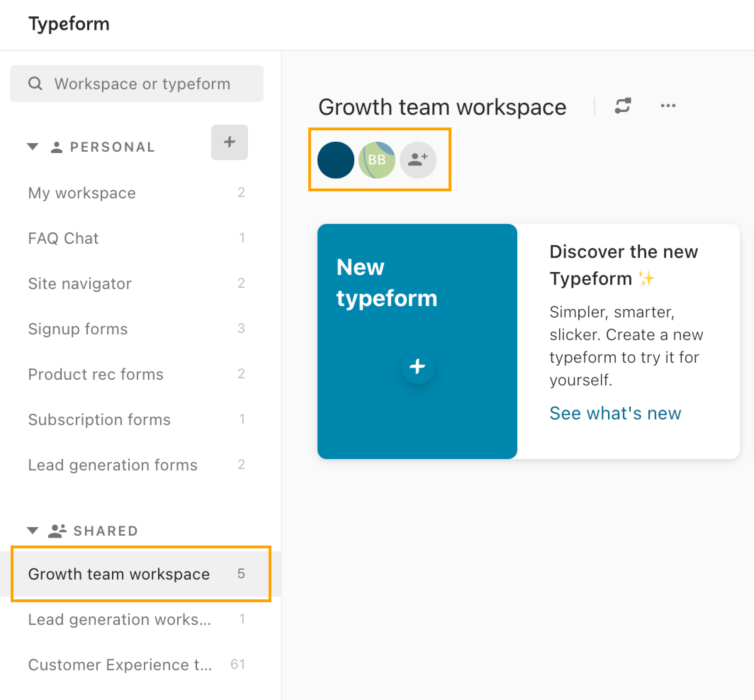Click the Shared section people icon
754x700 pixels.
57,531
